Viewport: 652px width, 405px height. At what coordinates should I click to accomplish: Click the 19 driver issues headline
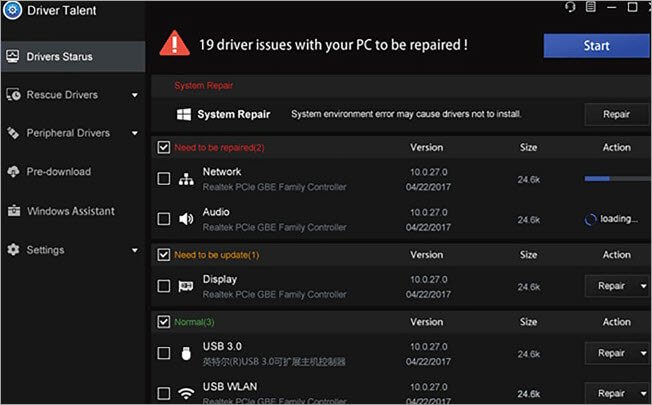[333, 44]
